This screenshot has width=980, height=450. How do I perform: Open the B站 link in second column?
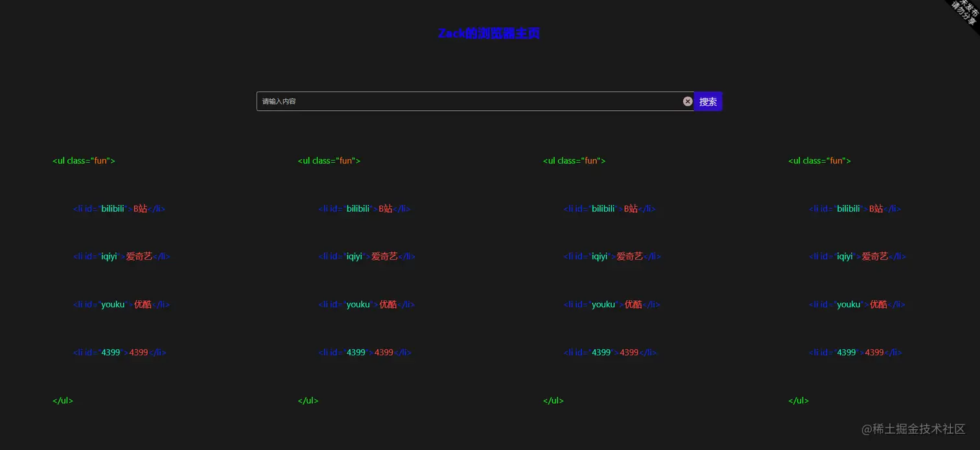pyautogui.click(x=386, y=209)
